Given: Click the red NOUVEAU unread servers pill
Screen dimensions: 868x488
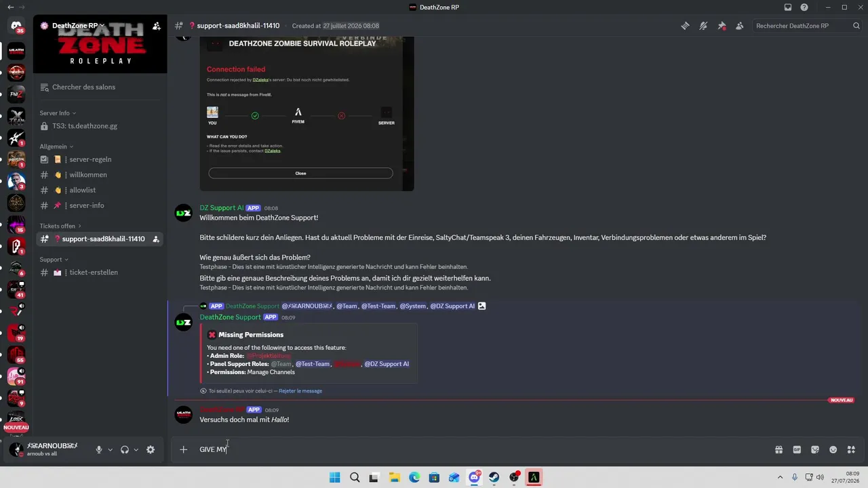Looking at the screenshot, I should click(16, 428).
